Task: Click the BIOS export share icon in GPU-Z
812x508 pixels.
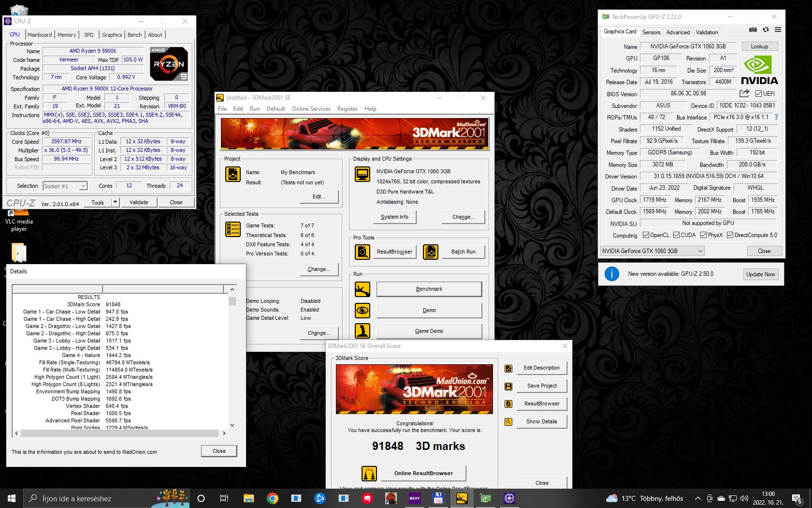Action: (x=744, y=93)
